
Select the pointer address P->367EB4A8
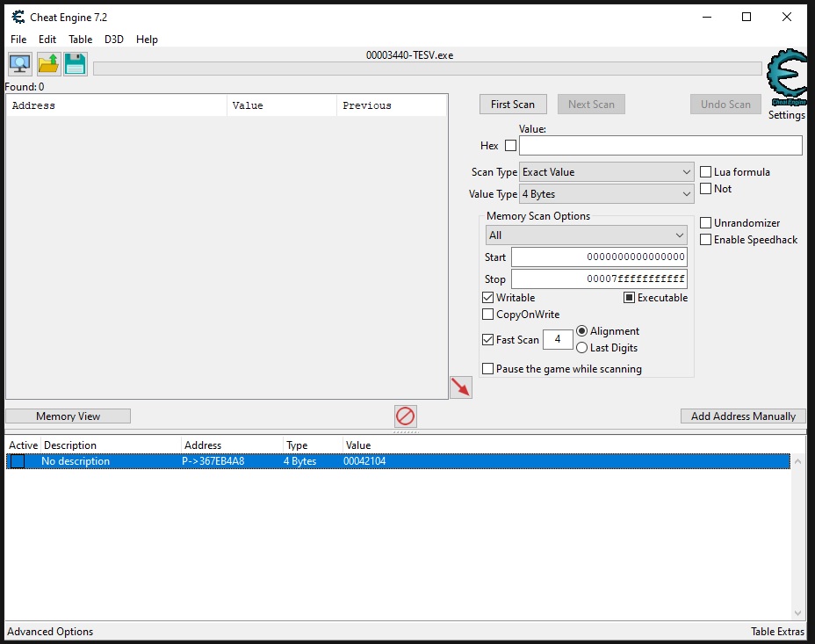click(x=213, y=461)
